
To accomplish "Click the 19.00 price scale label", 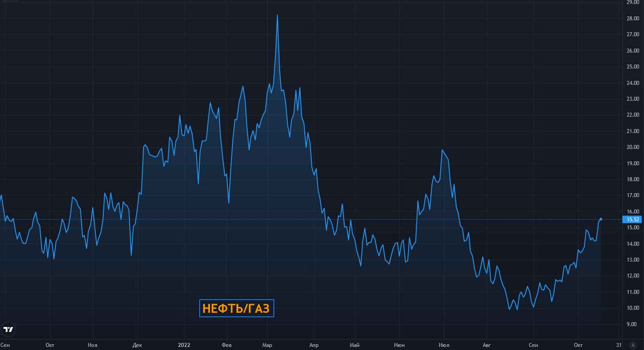I will click(633, 164).
